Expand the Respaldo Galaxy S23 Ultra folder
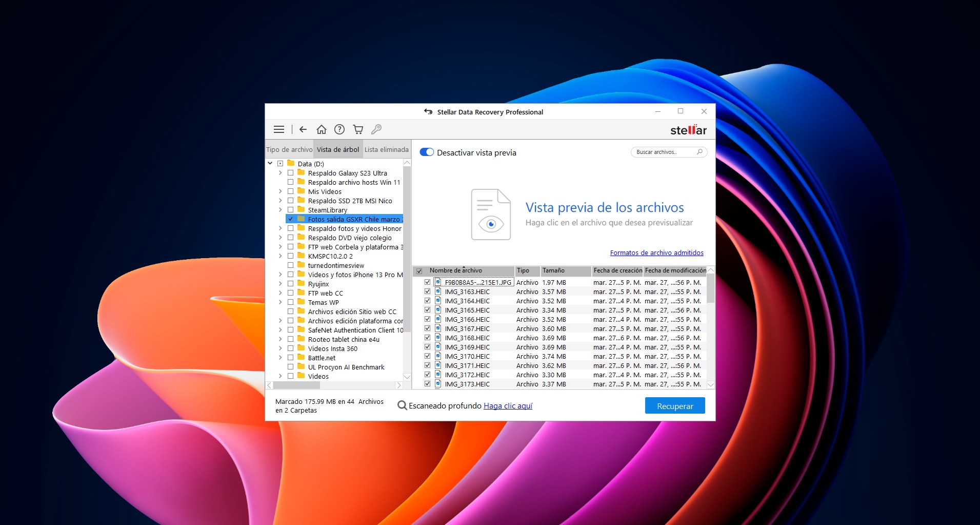Image resolution: width=980 pixels, height=525 pixels. [280, 173]
